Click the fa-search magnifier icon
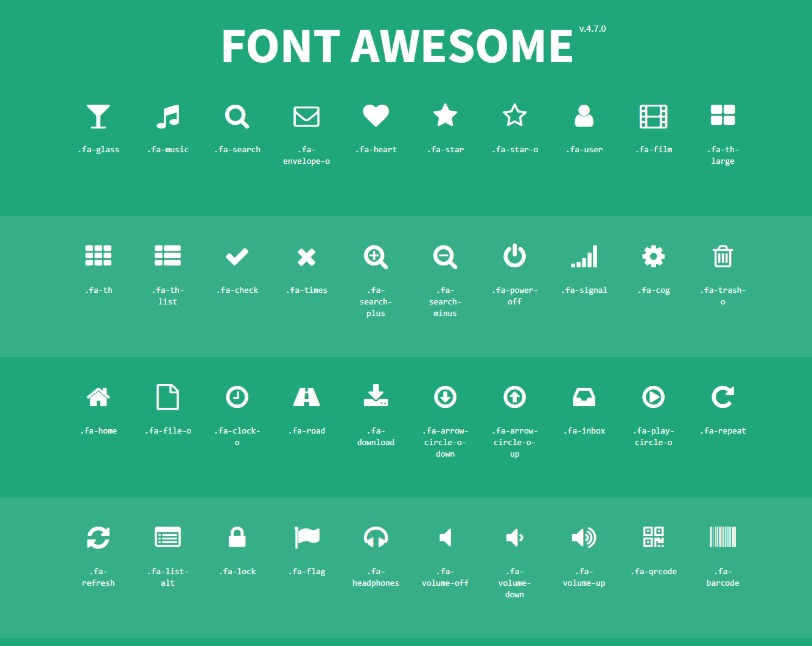Image resolution: width=812 pixels, height=646 pixels. tap(237, 116)
